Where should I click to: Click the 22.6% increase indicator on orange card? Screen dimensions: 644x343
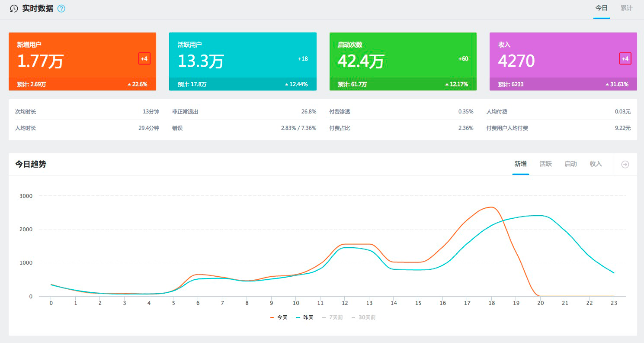coord(138,84)
